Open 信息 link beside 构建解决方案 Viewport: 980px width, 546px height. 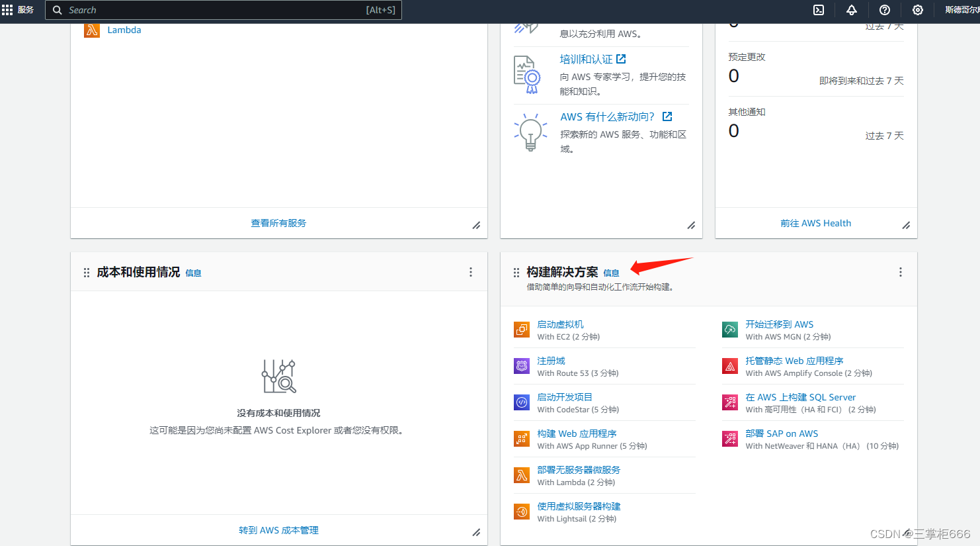pyautogui.click(x=611, y=273)
